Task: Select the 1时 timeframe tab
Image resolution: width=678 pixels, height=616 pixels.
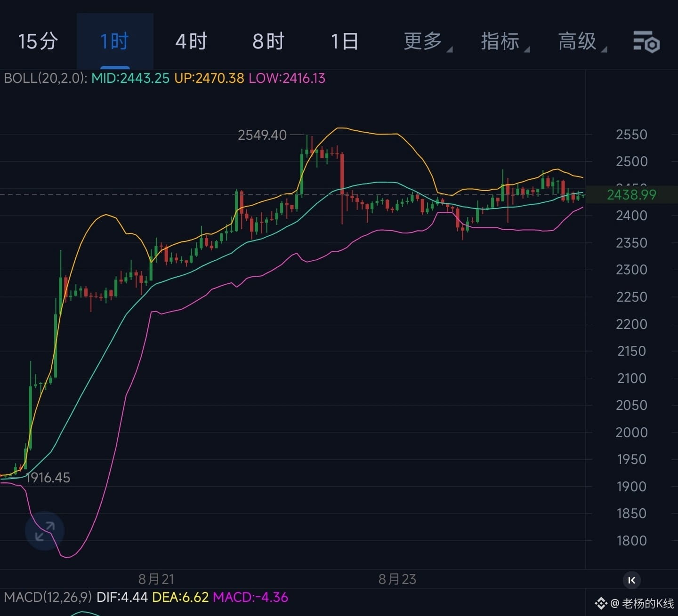Action: (x=114, y=41)
